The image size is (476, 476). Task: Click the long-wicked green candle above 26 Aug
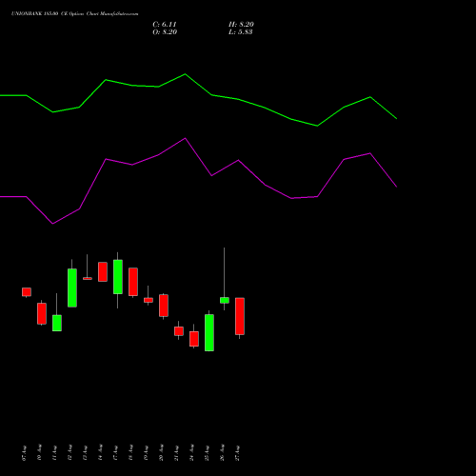pyautogui.click(x=225, y=300)
